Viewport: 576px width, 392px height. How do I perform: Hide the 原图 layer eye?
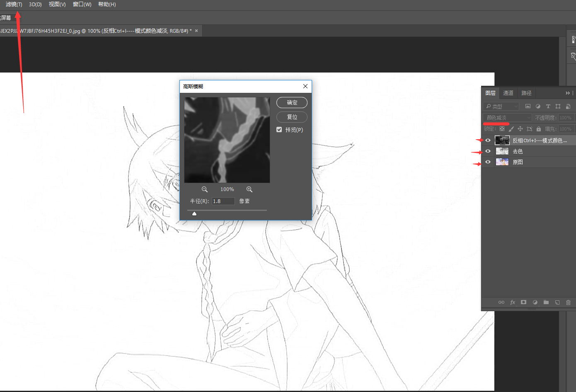488,162
